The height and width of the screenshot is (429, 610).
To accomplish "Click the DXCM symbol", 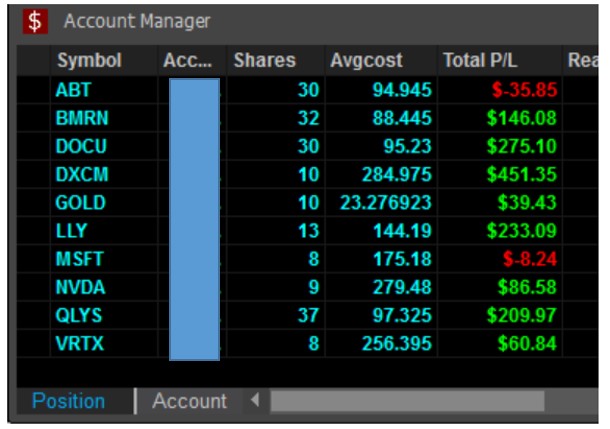I will point(81,174).
